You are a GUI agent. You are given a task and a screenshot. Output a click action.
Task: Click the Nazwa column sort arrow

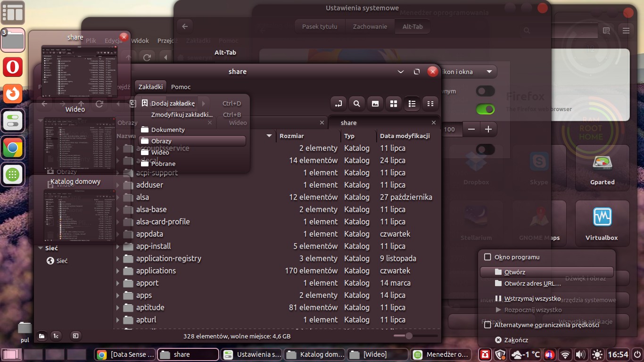click(x=269, y=136)
